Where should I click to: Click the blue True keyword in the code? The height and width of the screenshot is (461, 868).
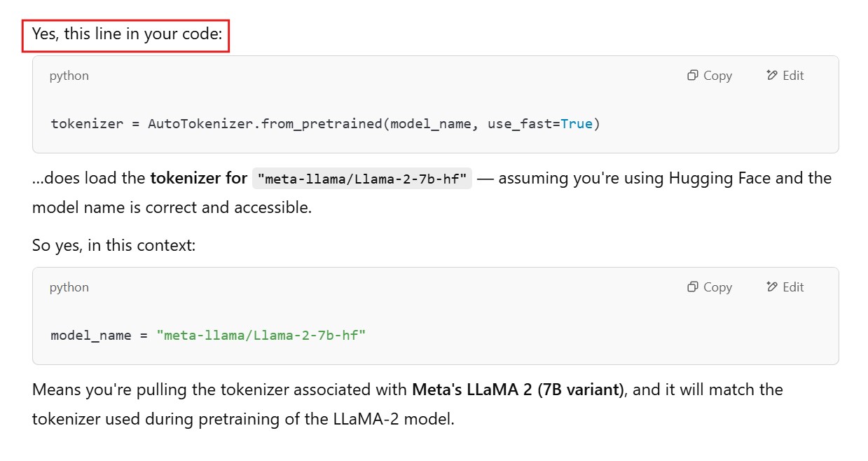(x=577, y=124)
